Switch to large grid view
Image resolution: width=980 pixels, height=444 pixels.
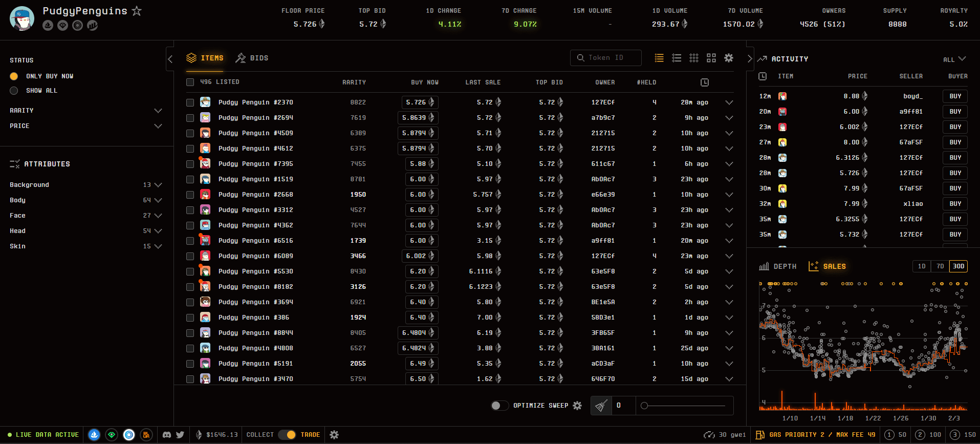click(x=711, y=58)
